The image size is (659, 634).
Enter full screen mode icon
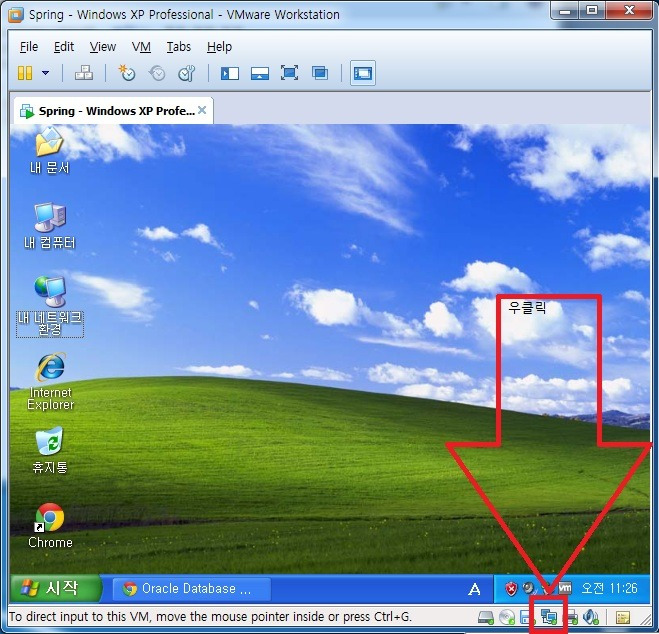click(290, 73)
